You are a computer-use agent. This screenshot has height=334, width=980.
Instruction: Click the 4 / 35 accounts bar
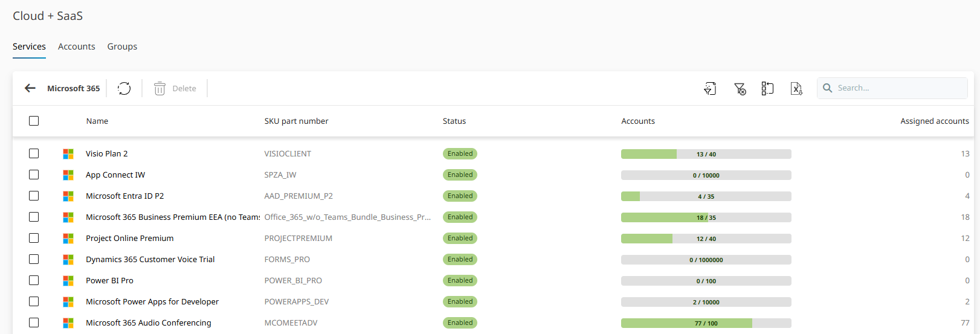click(x=706, y=196)
